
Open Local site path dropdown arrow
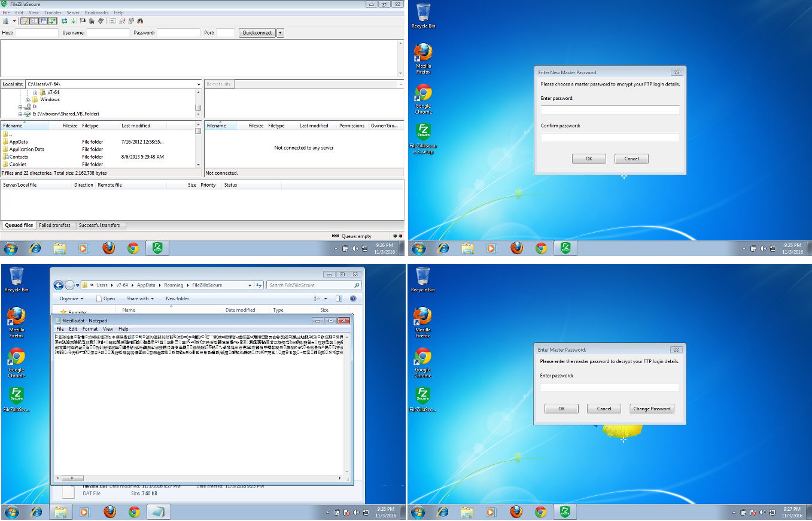pos(198,84)
